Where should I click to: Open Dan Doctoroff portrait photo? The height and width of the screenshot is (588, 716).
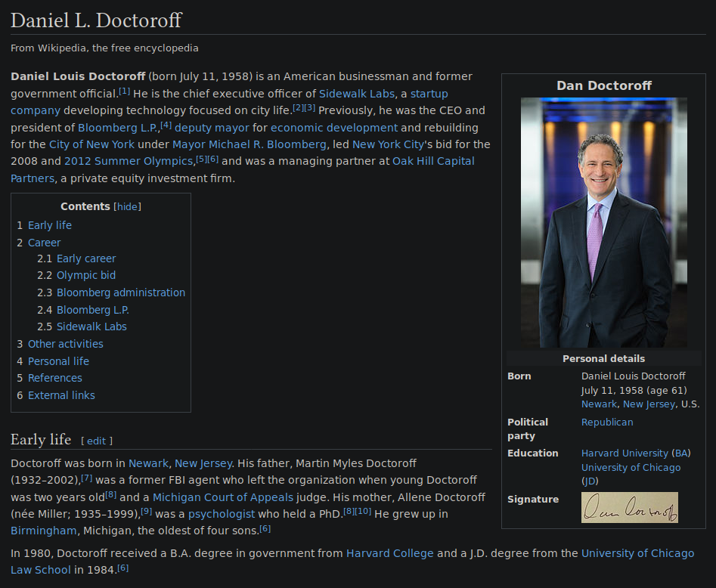tap(603, 222)
